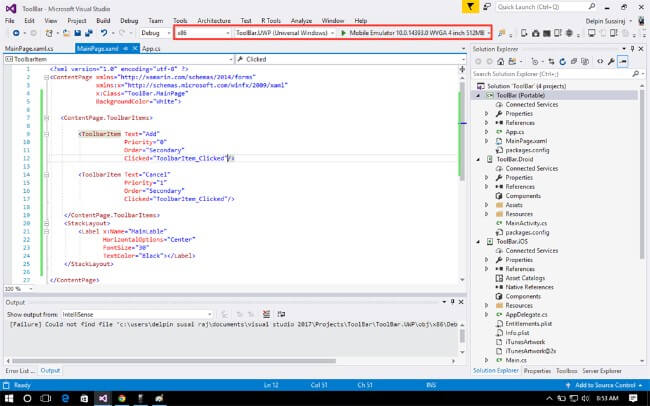Switch to the App.cs tab
This screenshot has height=406, width=650.
click(x=152, y=47)
